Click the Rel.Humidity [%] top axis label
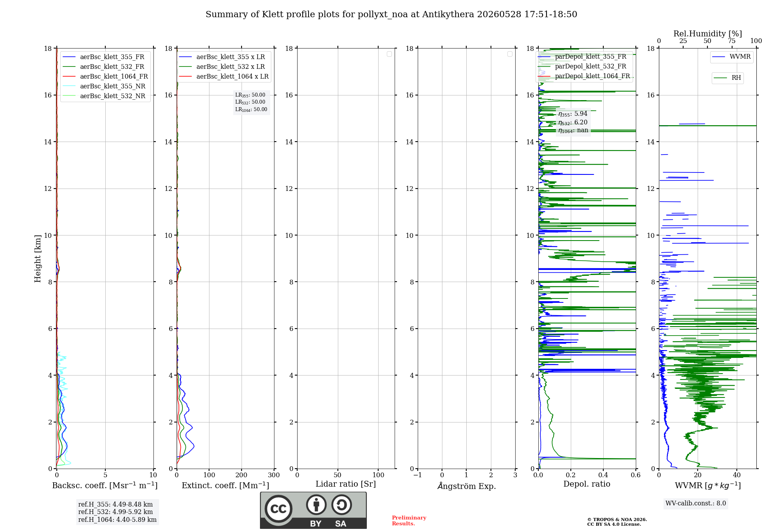 708,34
